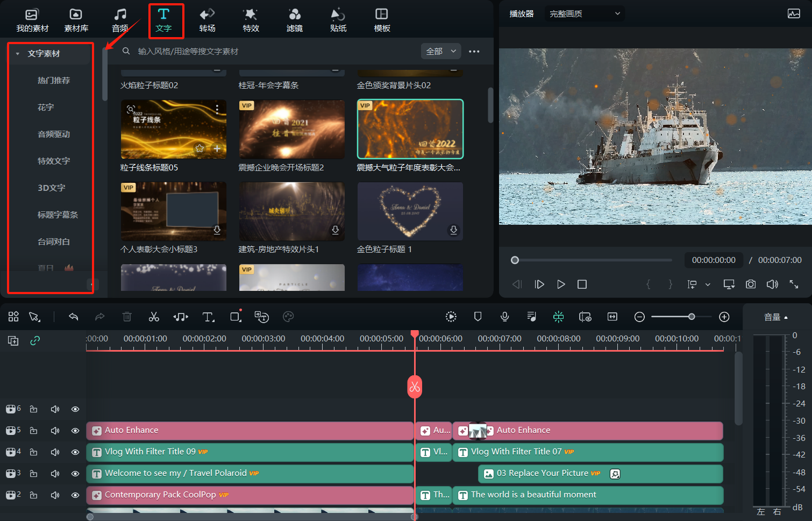This screenshot has width=812, height=521.
Task: Select 花字 category in sidebar
Action: tap(46, 107)
